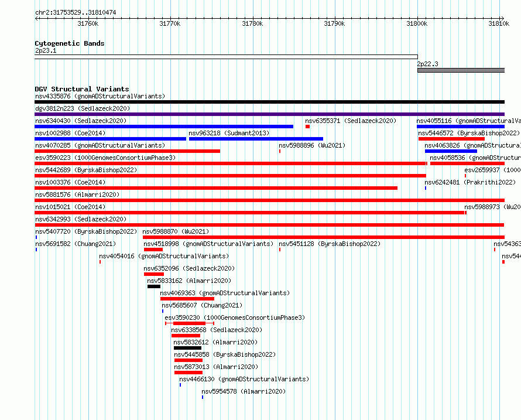Click the black nsv5832612 variant bar
This screenshot has width=521, height=420.
click(187, 348)
